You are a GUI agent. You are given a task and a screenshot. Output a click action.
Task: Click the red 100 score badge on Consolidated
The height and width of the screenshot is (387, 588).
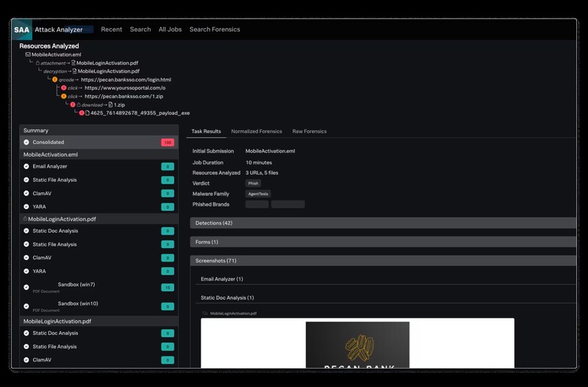pyautogui.click(x=168, y=143)
